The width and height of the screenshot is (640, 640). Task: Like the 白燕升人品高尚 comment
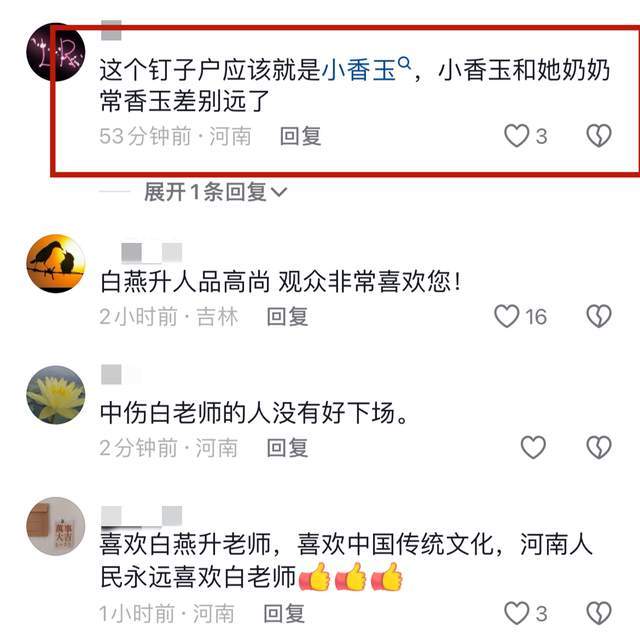(x=507, y=316)
